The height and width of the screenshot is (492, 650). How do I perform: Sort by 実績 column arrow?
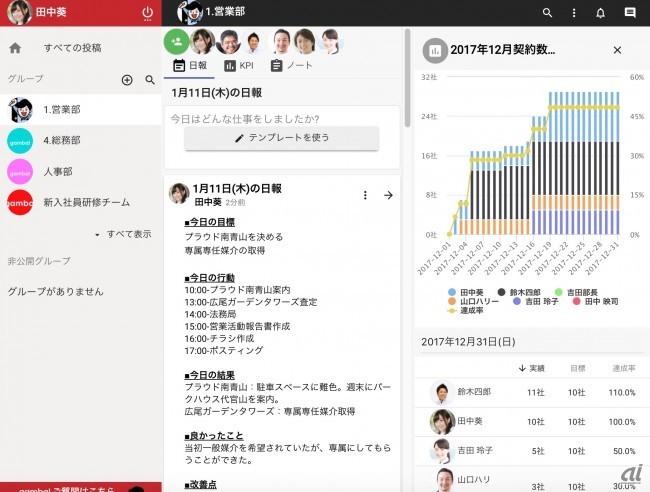522,368
